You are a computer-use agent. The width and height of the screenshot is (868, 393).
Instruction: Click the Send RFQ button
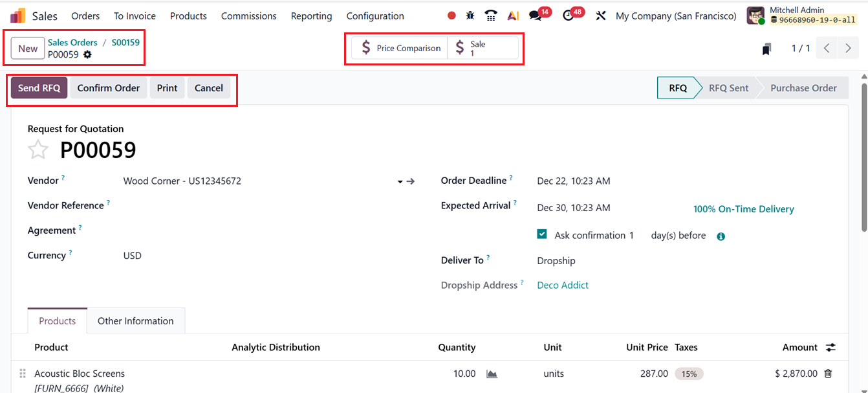39,88
